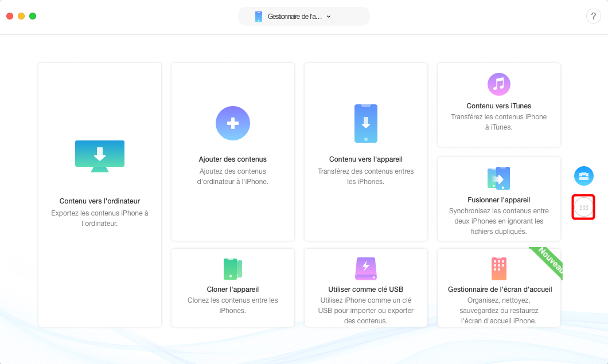
Task: Select Utiliser comme clé USB title
Action: point(365,289)
